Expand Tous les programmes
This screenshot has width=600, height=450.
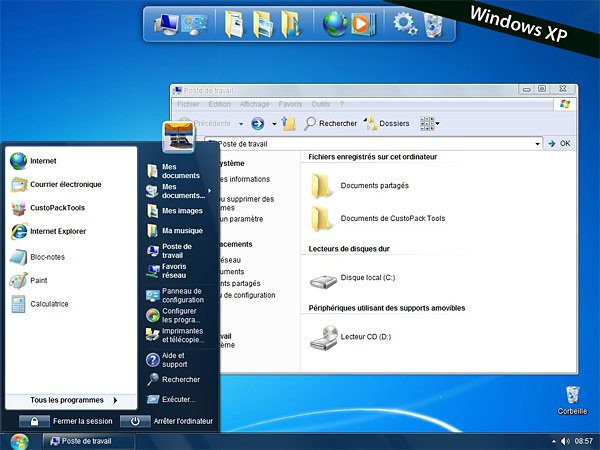[x=71, y=400]
